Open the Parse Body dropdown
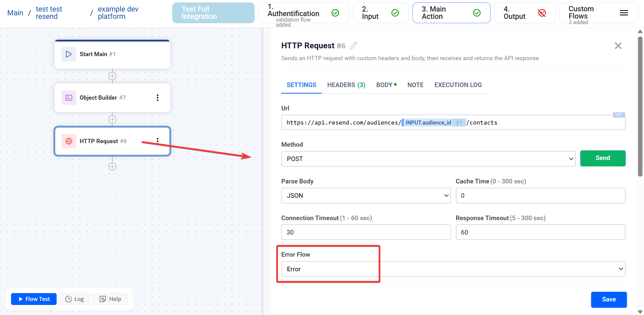This screenshot has width=644, height=315. (366, 195)
